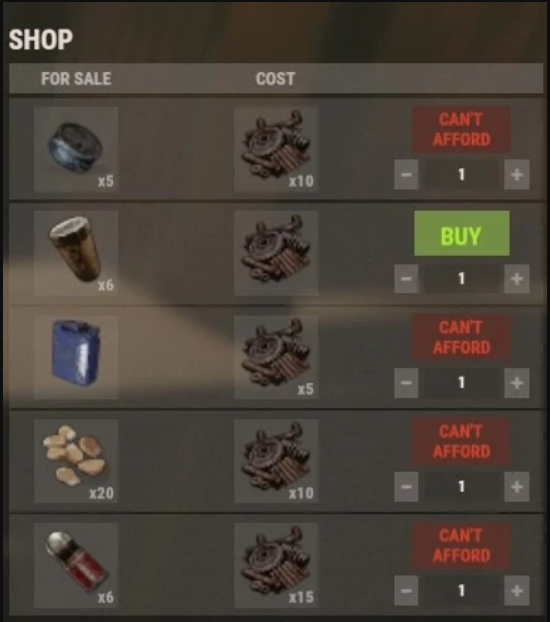Image resolution: width=550 pixels, height=622 pixels.
Task: Increase quantity for the tuna can row
Action: (517, 175)
